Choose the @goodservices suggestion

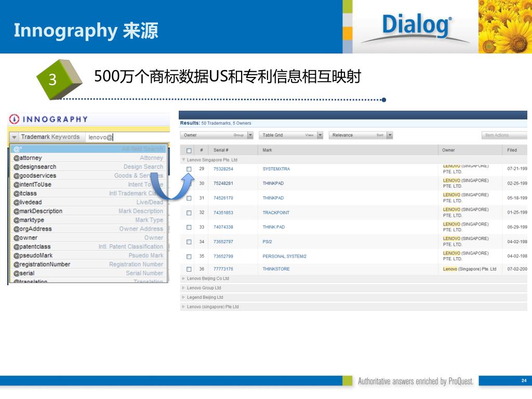click(x=88, y=176)
